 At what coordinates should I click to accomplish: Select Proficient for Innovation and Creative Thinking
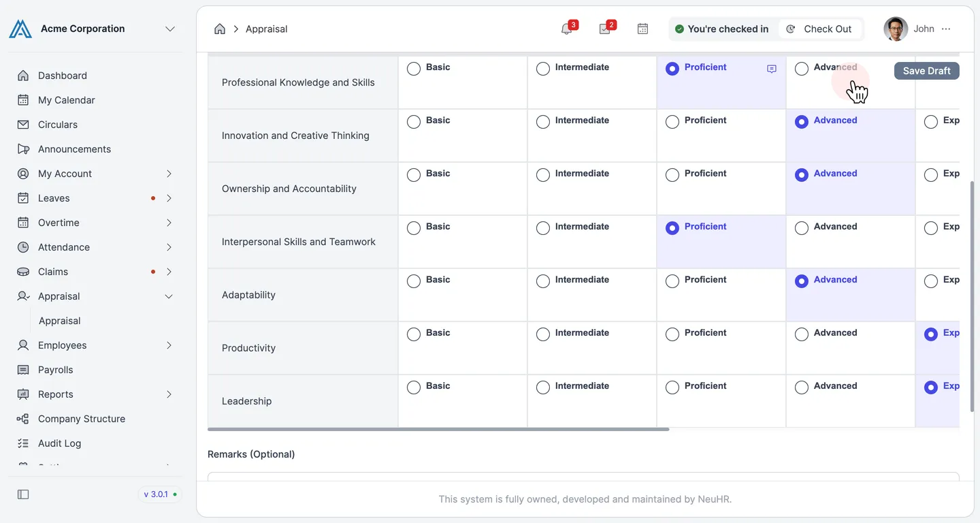(x=672, y=122)
